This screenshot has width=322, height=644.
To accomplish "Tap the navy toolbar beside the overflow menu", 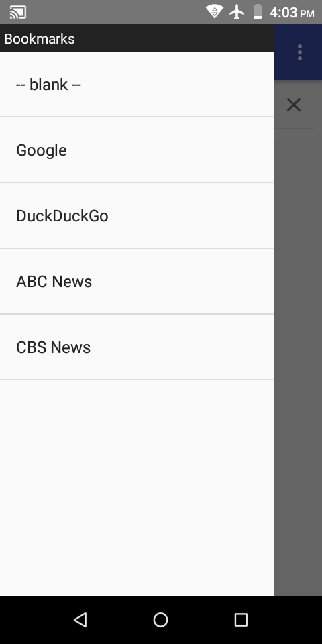I will tap(282, 52).
